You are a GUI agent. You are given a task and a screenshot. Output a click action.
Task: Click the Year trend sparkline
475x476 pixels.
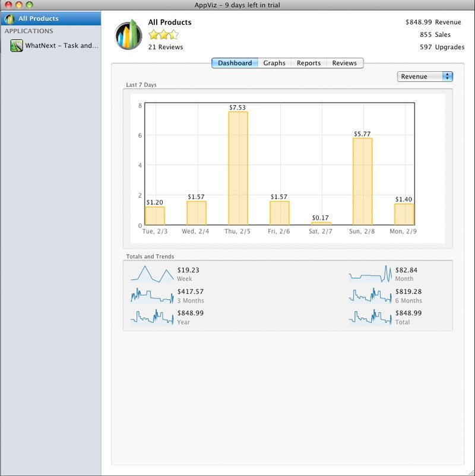tap(152, 317)
